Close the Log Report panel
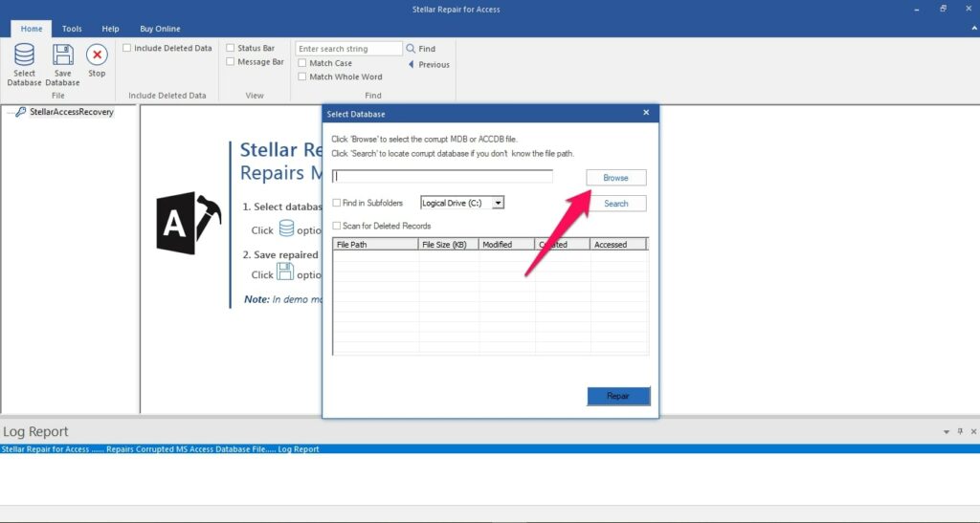The width and height of the screenshot is (980, 523). tap(973, 431)
